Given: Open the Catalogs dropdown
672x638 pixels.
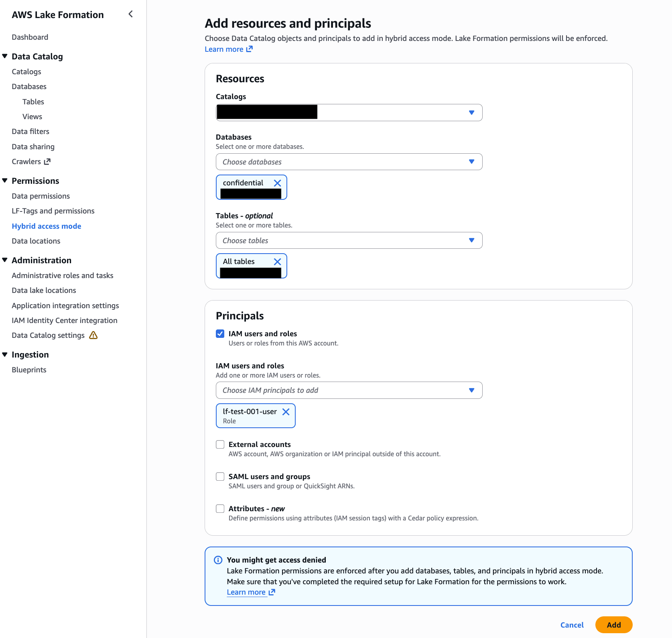Looking at the screenshot, I should pyautogui.click(x=349, y=113).
